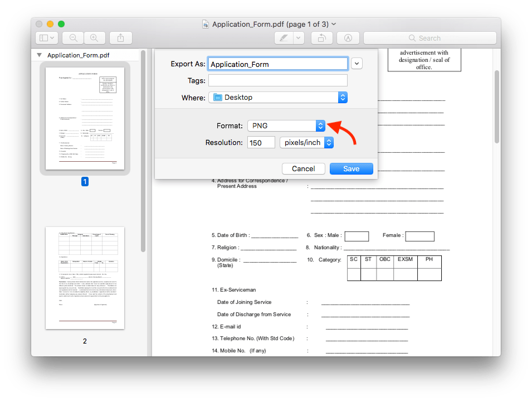Viewport: 532px width, 401px height.
Task: Expand the save dialog with the chevron button
Action: 357,63
